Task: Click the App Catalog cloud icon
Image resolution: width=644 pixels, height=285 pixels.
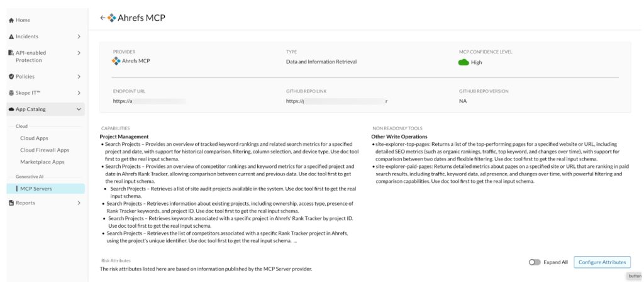Action: [x=11, y=109]
